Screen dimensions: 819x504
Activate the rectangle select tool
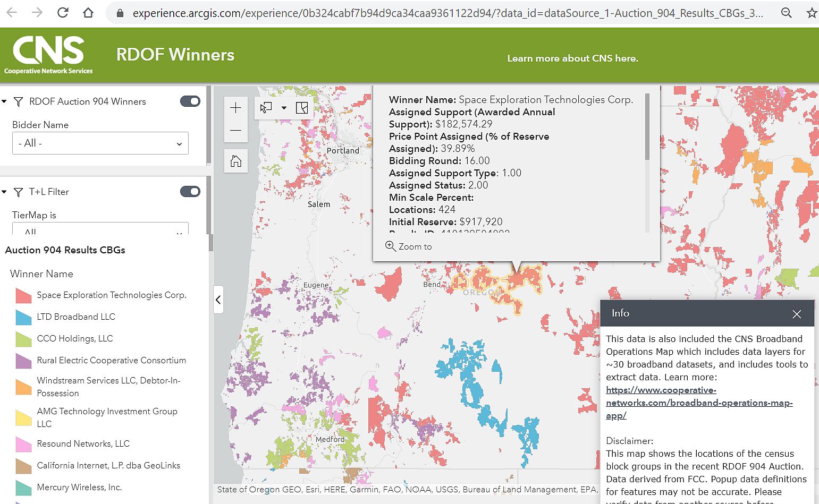click(266, 108)
